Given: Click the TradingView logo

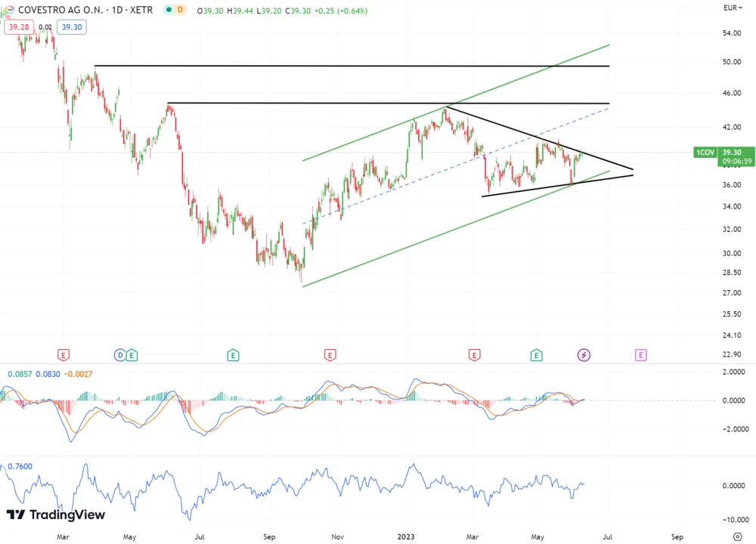Looking at the screenshot, I should tap(56, 515).
